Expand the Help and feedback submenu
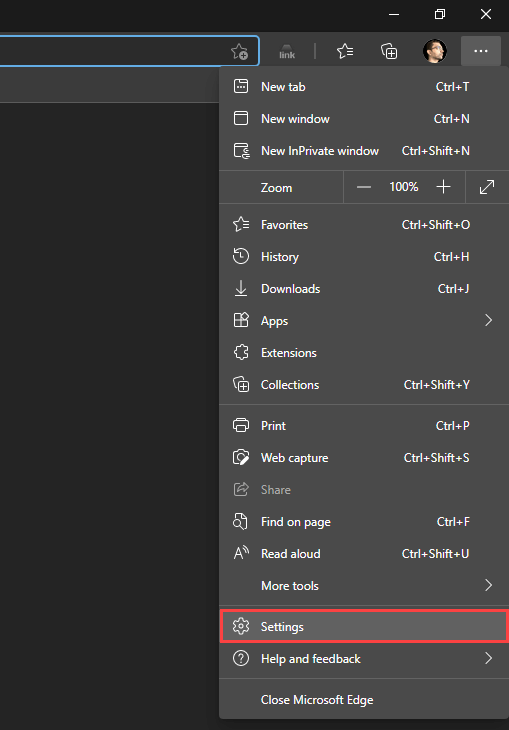 point(364,658)
